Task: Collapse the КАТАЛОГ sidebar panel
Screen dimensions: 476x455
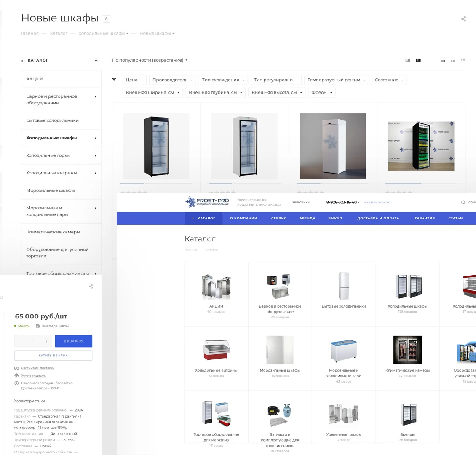Action: [96, 60]
